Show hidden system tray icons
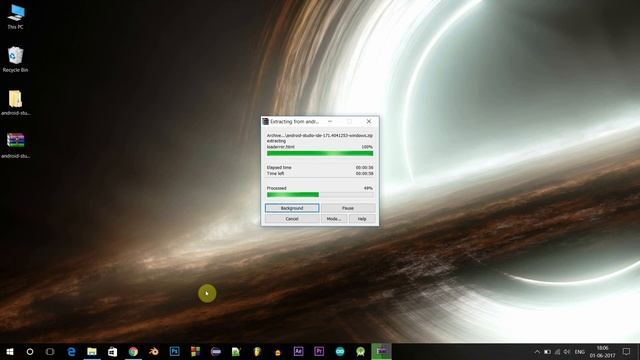 537,352
